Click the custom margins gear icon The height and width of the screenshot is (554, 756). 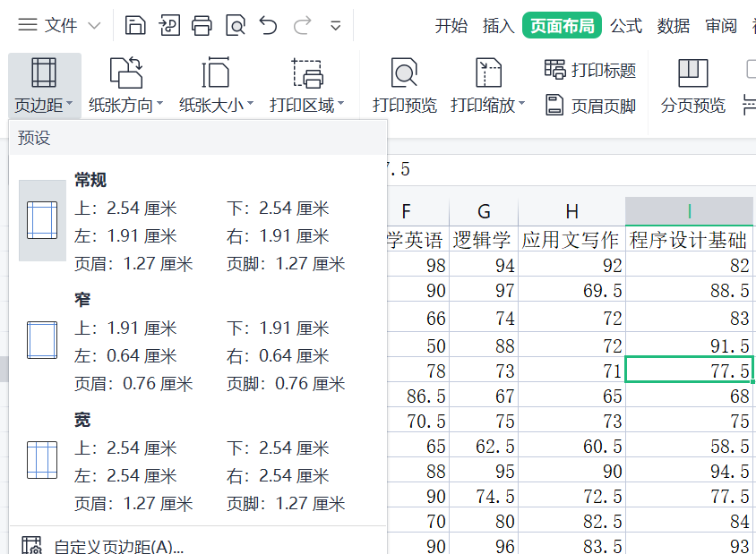coord(32,546)
